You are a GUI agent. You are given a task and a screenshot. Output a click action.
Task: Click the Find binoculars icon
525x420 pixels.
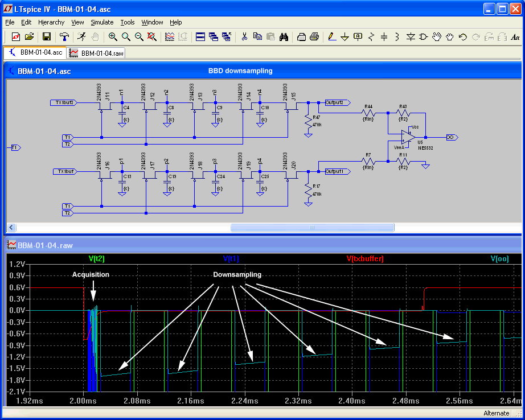pos(284,37)
